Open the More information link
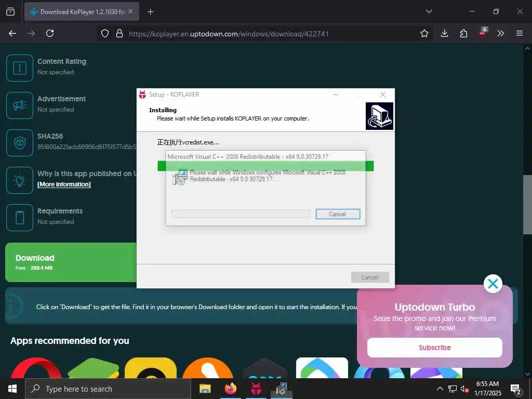Image resolution: width=532 pixels, height=399 pixels. click(x=64, y=184)
